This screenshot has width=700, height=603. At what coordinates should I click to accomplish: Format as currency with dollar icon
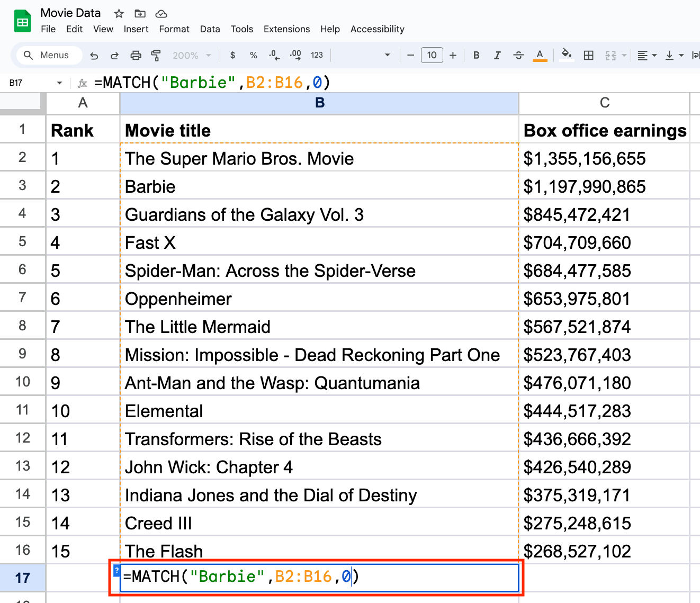click(x=233, y=55)
